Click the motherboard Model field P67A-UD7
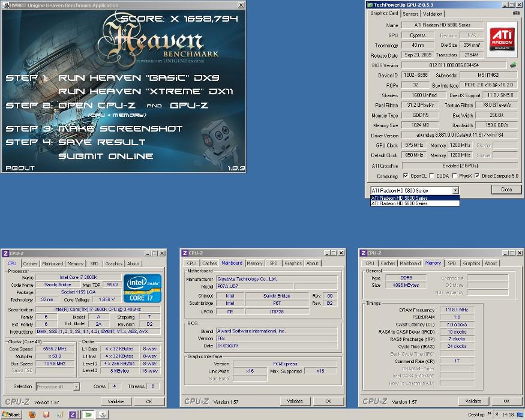Image resolution: width=525 pixels, height=420 pixels. tap(255, 286)
